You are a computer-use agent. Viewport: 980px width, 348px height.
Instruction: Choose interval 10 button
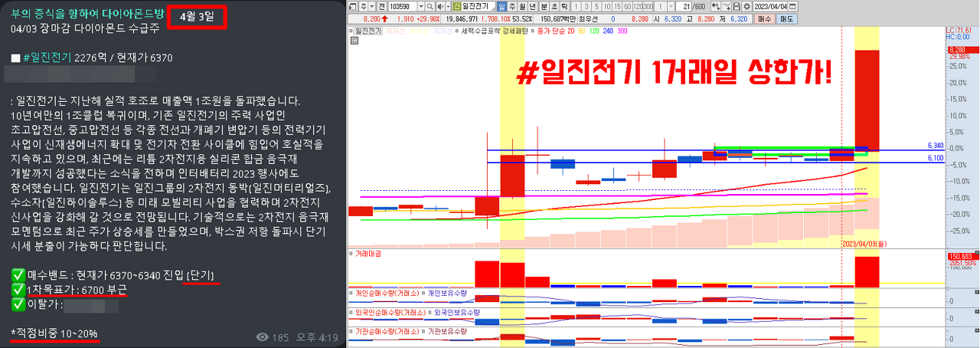point(607,6)
